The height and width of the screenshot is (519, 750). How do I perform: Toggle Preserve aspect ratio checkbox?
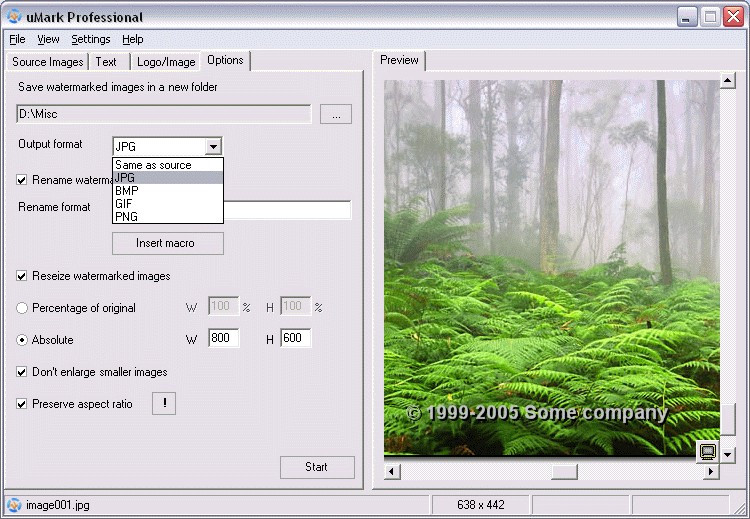(22, 404)
